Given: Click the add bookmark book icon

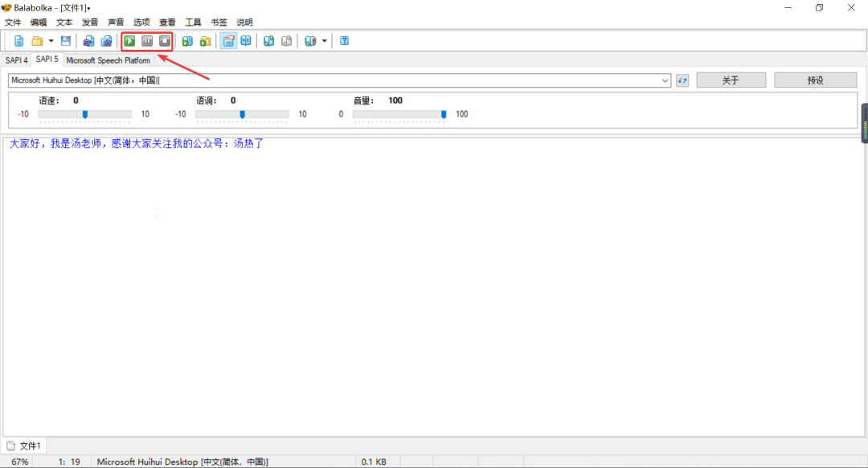Looking at the screenshot, I should 268,41.
